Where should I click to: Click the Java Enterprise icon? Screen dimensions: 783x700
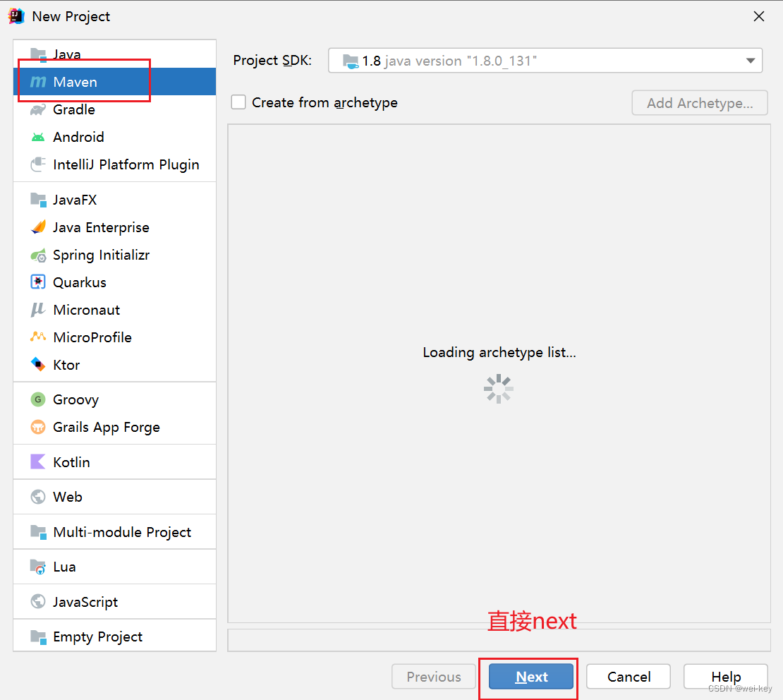pyautogui.click(x=39, y=227)
